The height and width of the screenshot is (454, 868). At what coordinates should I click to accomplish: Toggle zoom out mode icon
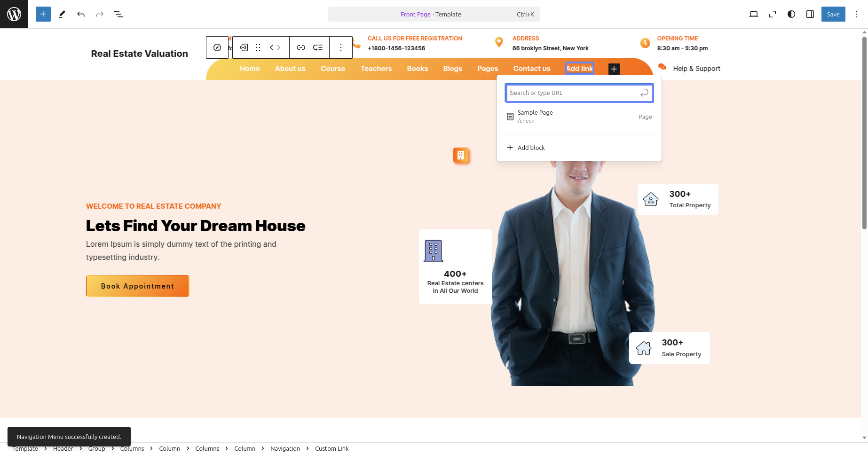773,14
